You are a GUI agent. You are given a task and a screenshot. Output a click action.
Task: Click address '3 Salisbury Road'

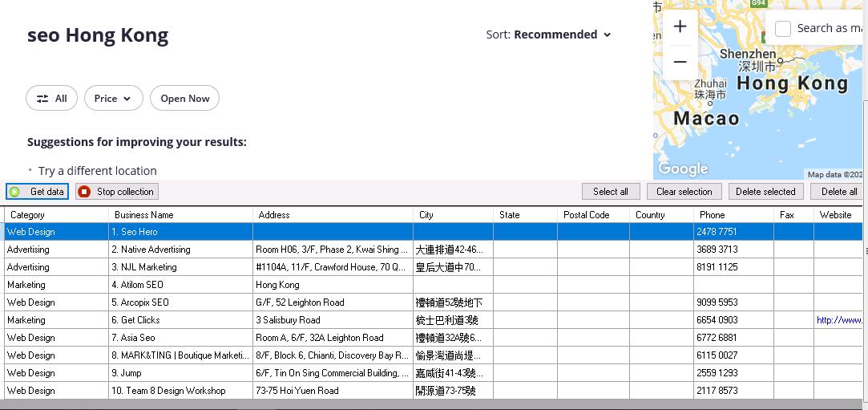pyautogui.click(x=288, y=320)
